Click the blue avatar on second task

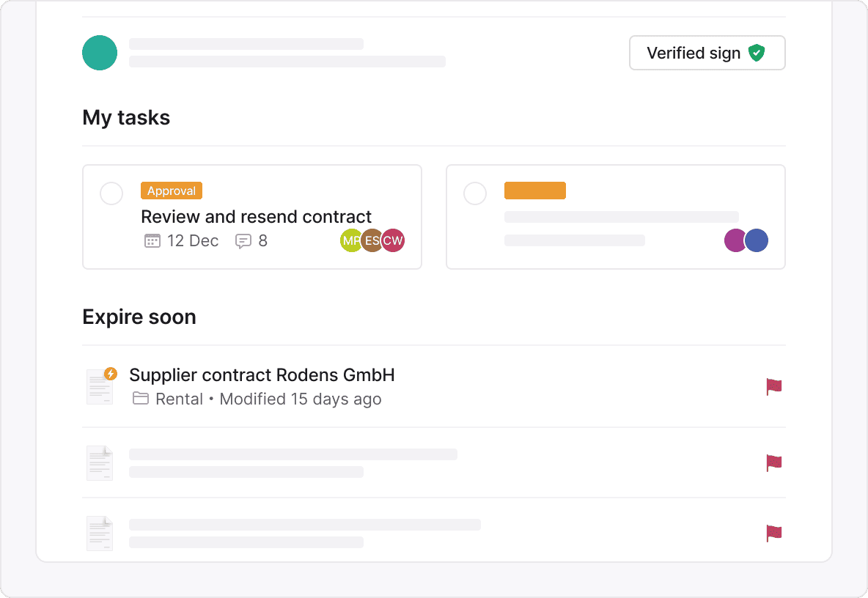[757, 240]
